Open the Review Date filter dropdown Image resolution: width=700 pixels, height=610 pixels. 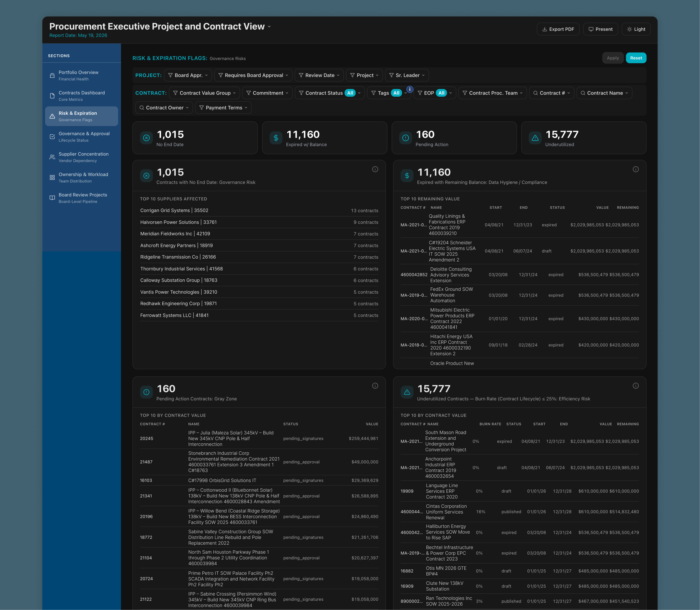[319, 75]
